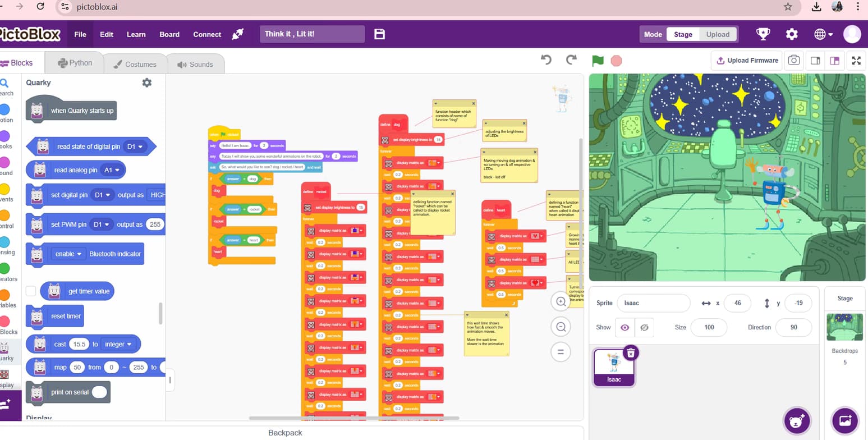Delete the Isaac sprite with trash icon
This screenshot has width=868, height=440.
(631, 352)
